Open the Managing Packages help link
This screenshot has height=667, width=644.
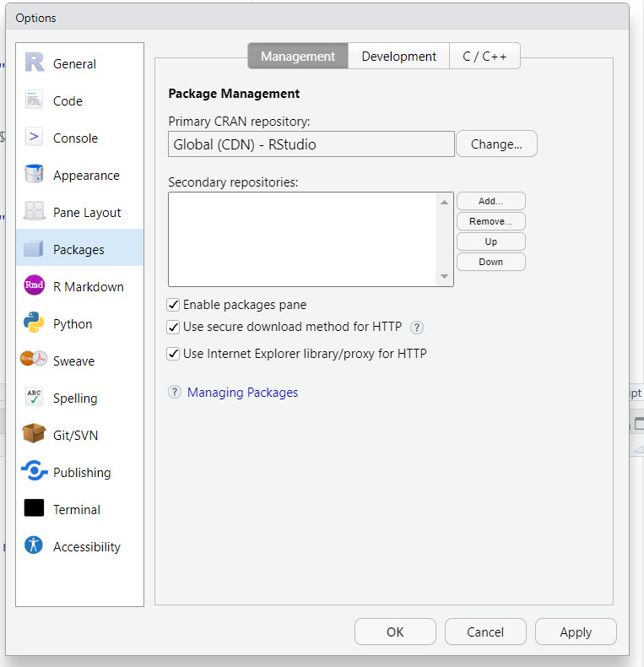coord(242,393)
